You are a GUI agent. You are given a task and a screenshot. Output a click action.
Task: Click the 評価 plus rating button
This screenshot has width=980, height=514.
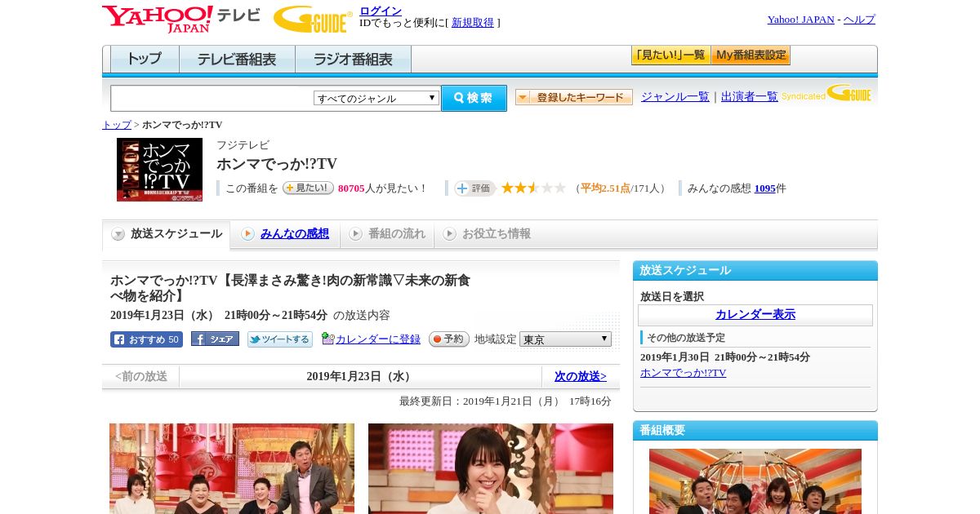[x=475, y=188]
